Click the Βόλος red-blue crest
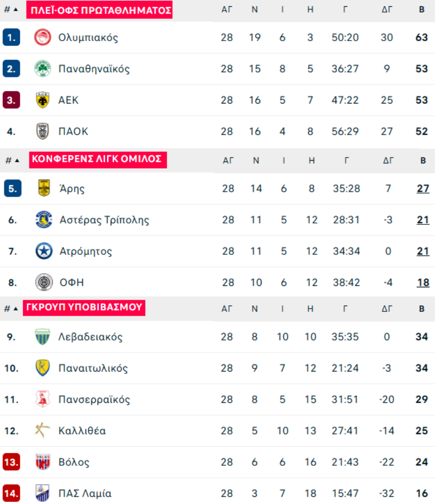 click(43, 462)
